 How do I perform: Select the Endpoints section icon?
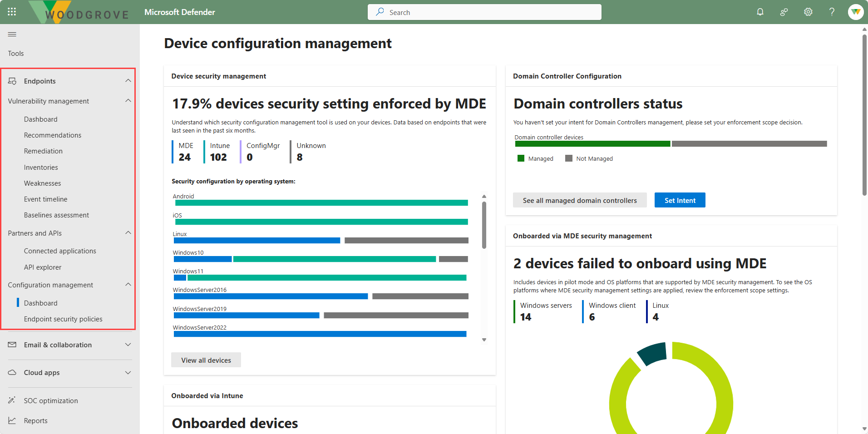click(11, 80)
